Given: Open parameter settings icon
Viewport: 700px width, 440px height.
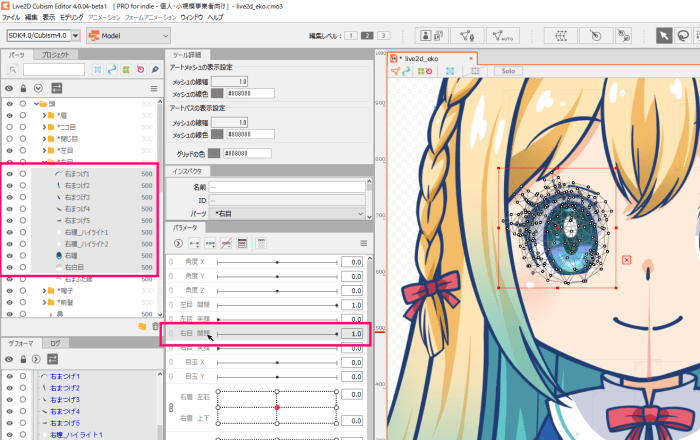Looking at the screenshot, I should tap(242, 243).
